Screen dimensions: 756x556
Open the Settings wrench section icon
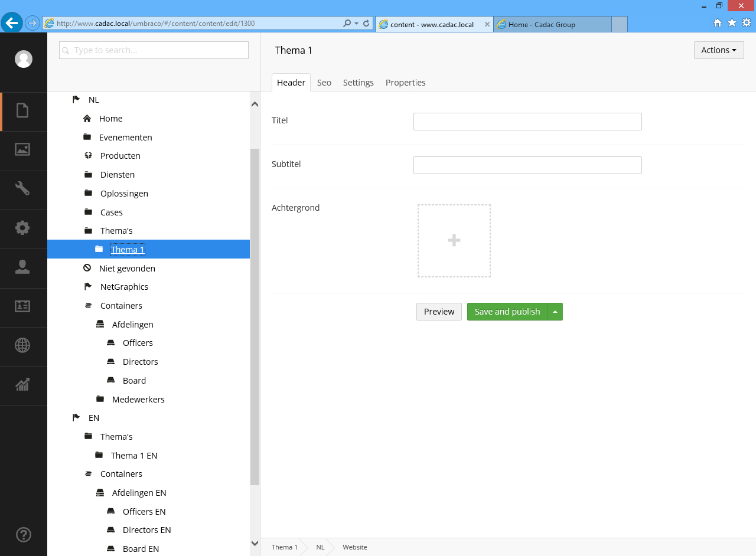tap(22, 189)
